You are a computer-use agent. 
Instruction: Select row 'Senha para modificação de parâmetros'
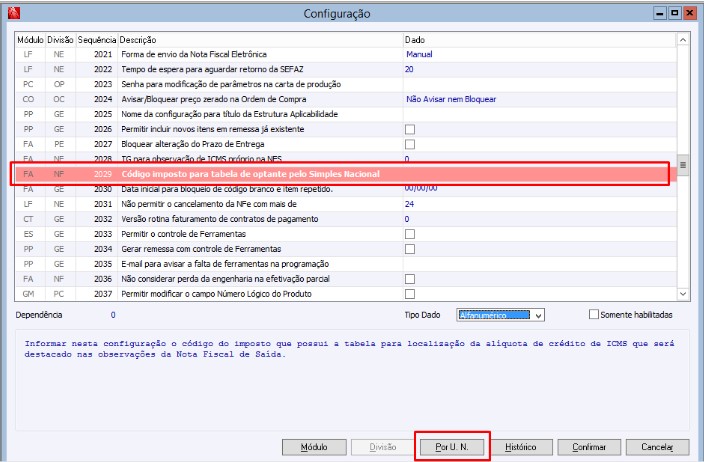coord(346,84)
